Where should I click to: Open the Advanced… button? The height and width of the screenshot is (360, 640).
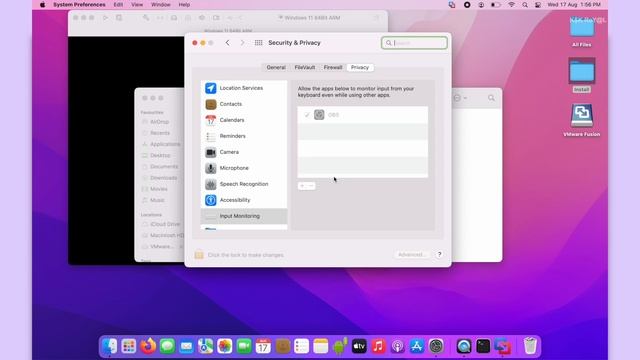point(411,255)
